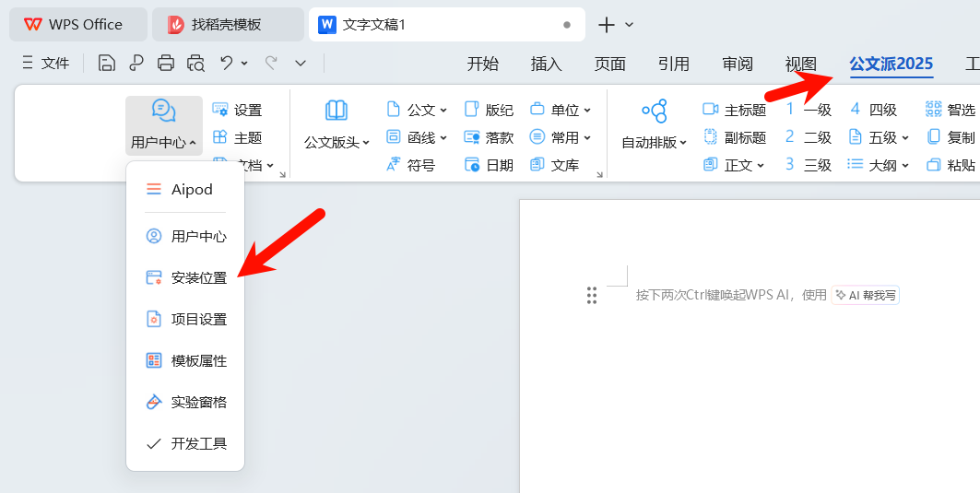
Task: Choose 安装位置 in the dropdown menu
Action: [x=185, y=278]
